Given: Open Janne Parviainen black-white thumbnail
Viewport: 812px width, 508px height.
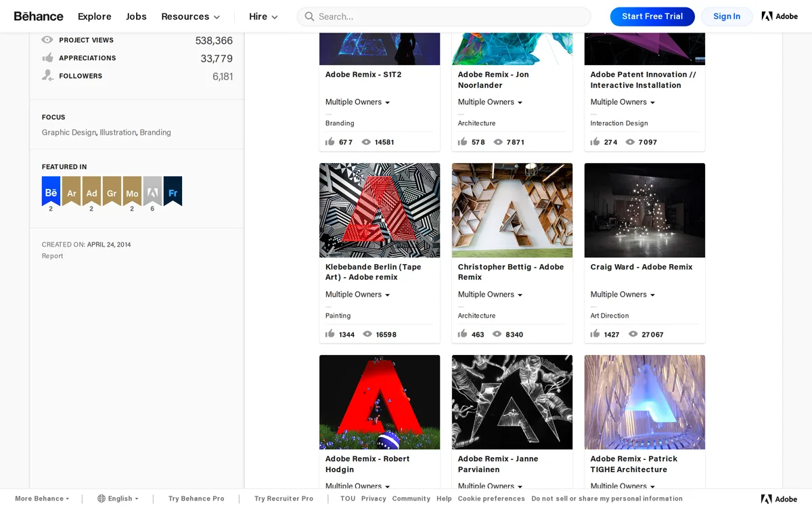Looking at the screenshot, I should [x=512, y=402].
